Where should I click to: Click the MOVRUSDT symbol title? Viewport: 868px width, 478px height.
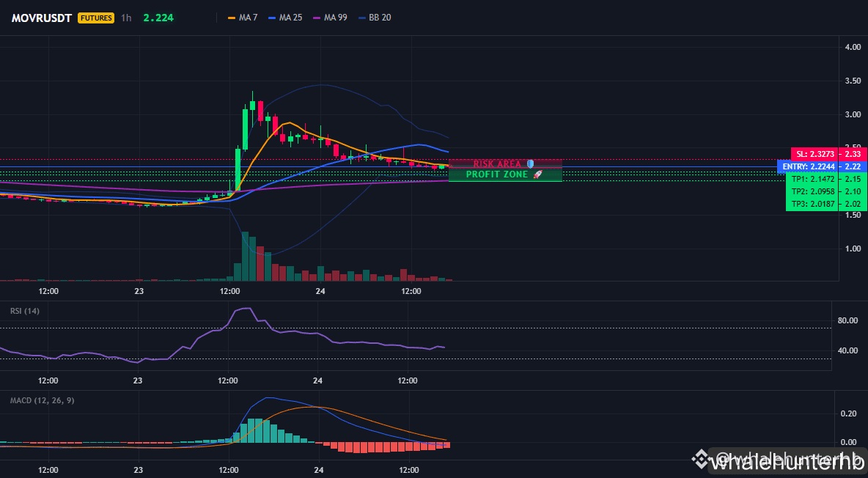point(42,18)
